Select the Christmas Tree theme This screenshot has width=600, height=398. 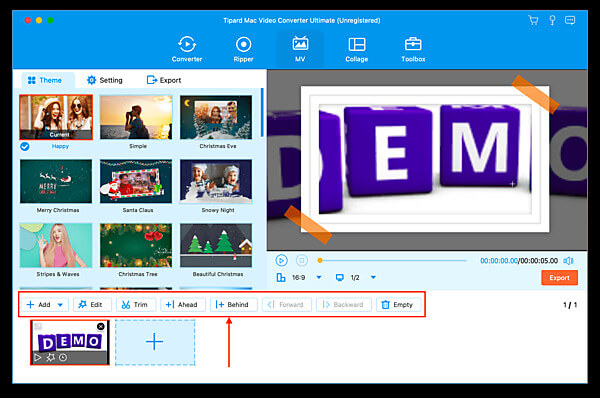136,245
